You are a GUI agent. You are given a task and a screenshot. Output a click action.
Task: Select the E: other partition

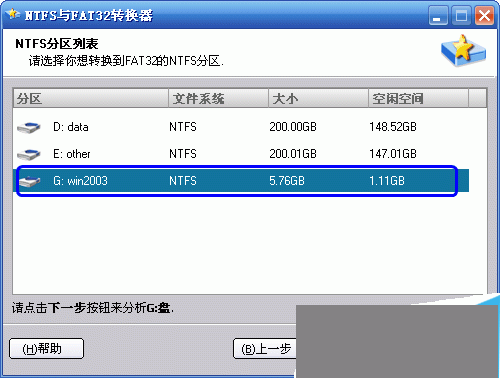click(x=241, y=154)
